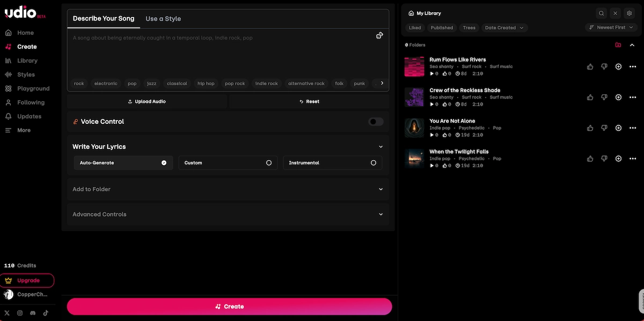Toggle the Liked filter
Viewport: 644px width, 321px height.
tap(415, 28)
